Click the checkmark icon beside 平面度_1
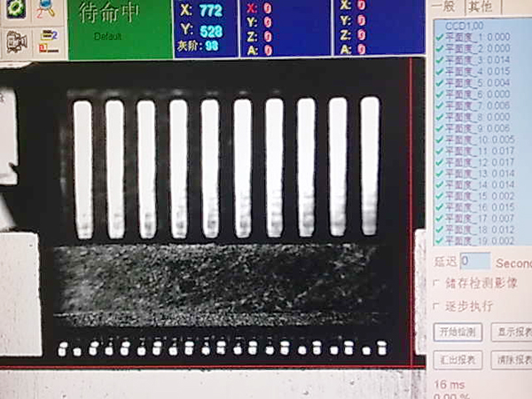 (439, 37)
